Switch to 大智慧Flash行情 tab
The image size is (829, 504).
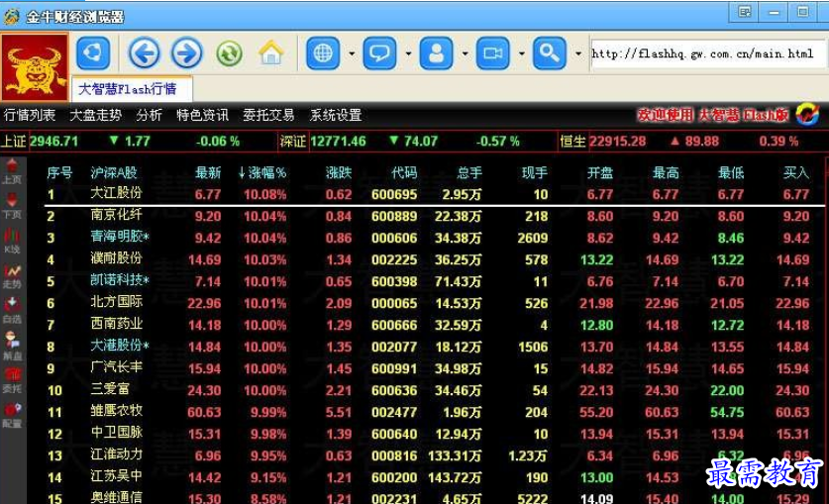pos(132,89)
